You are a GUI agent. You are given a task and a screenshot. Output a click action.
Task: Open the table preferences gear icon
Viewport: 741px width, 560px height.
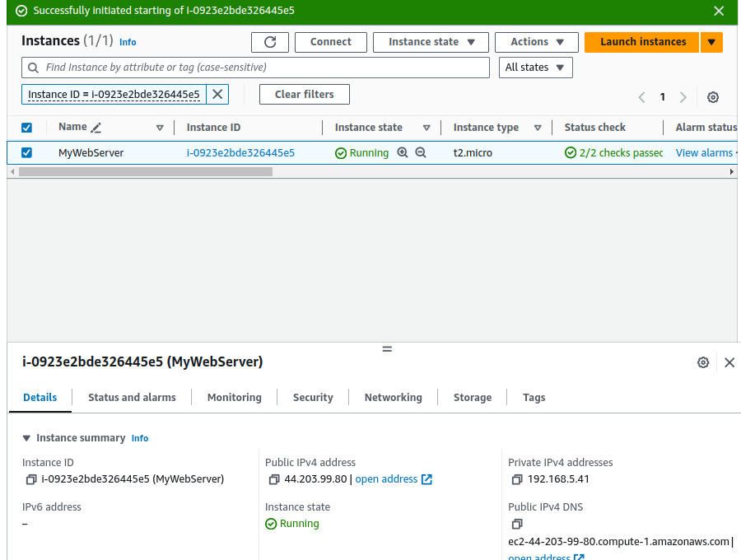(x=713, y=97)
